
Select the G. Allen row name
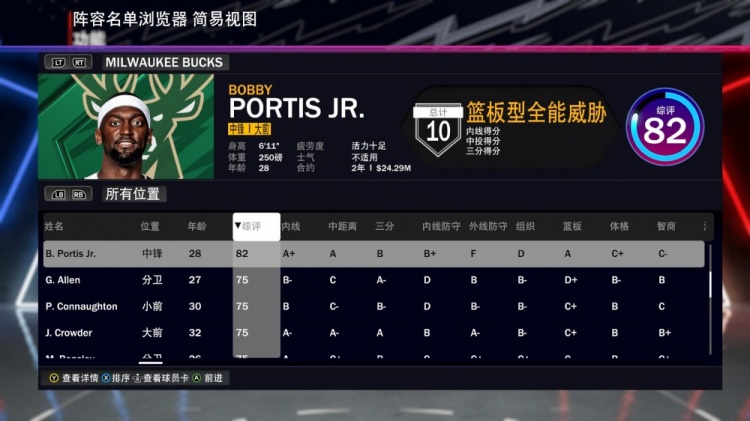[63, 280]
